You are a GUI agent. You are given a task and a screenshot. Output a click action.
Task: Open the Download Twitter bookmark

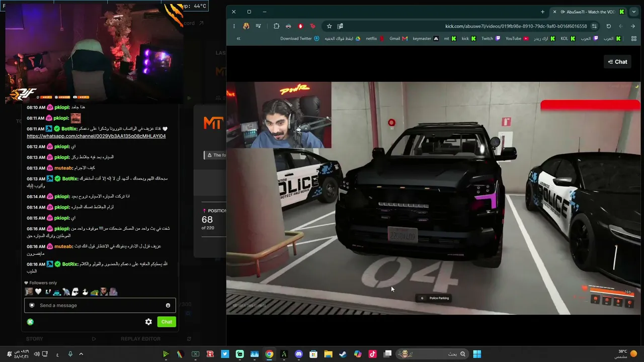[300, 39]
